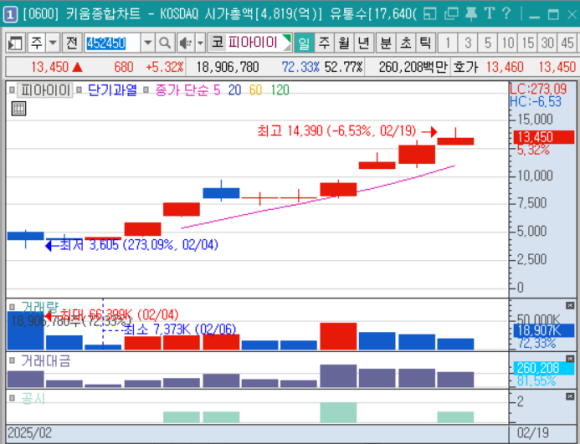Click the 전 button beside code field

point(72,43)
